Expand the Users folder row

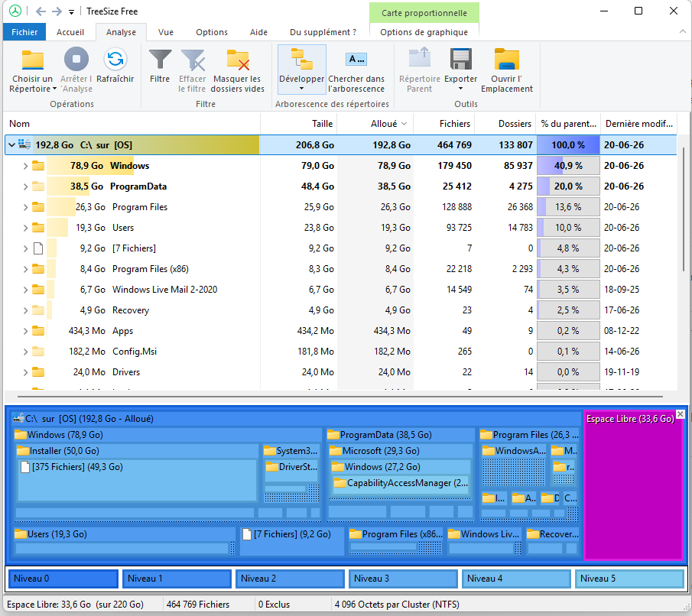tap(25, 228)
